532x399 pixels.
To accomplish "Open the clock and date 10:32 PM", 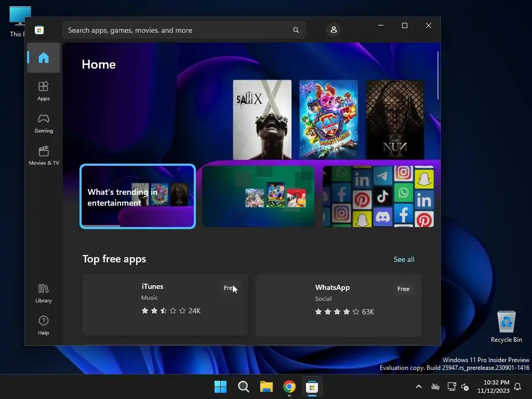I will click(x=494, y=387).
